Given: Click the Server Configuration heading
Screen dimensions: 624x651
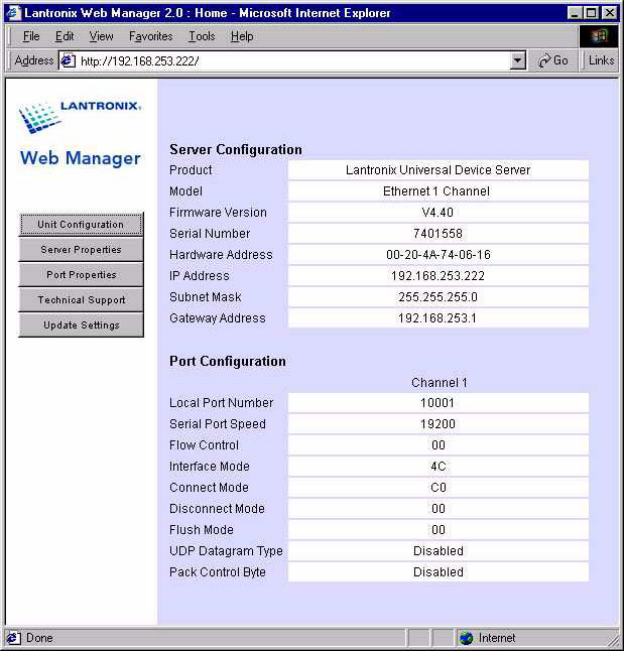Looking at the screenshot, I should 235,149.
